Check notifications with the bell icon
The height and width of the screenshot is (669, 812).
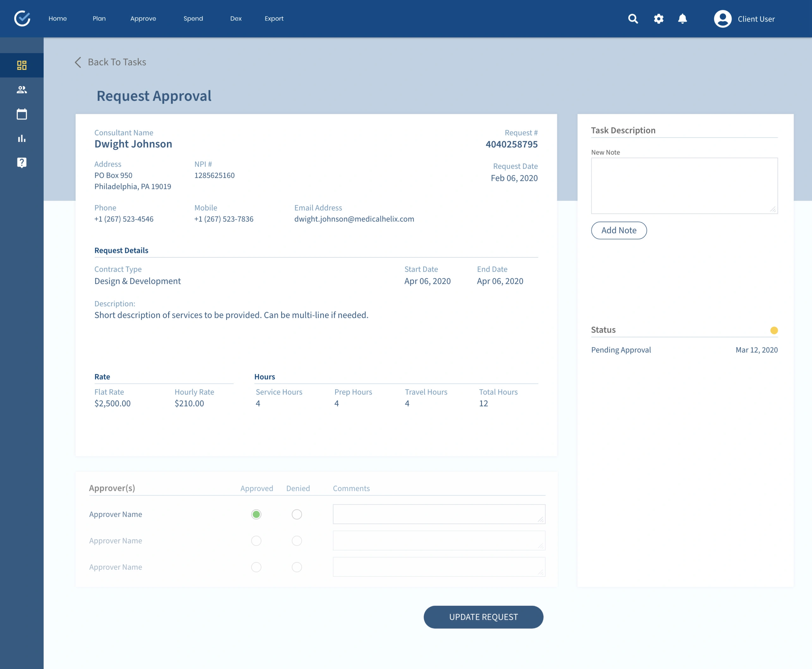[x=682, y=19]
